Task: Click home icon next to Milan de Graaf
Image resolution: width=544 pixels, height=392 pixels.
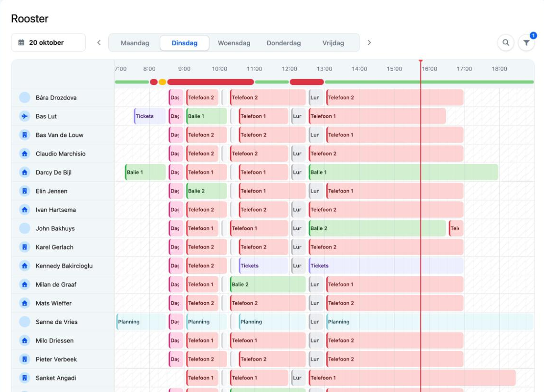Action: pyautogui.click(x=25, y=285)
